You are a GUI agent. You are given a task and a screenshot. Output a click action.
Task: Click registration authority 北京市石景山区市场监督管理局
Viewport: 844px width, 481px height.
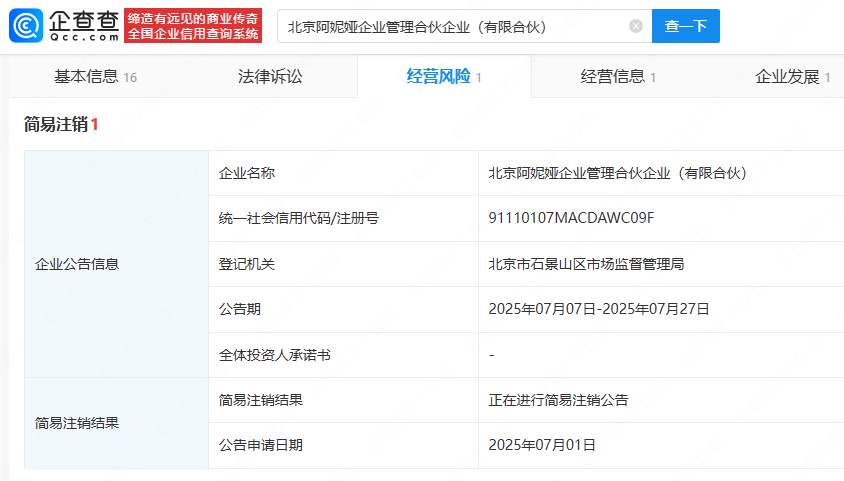pyautogui.click(x=586, y=264)
